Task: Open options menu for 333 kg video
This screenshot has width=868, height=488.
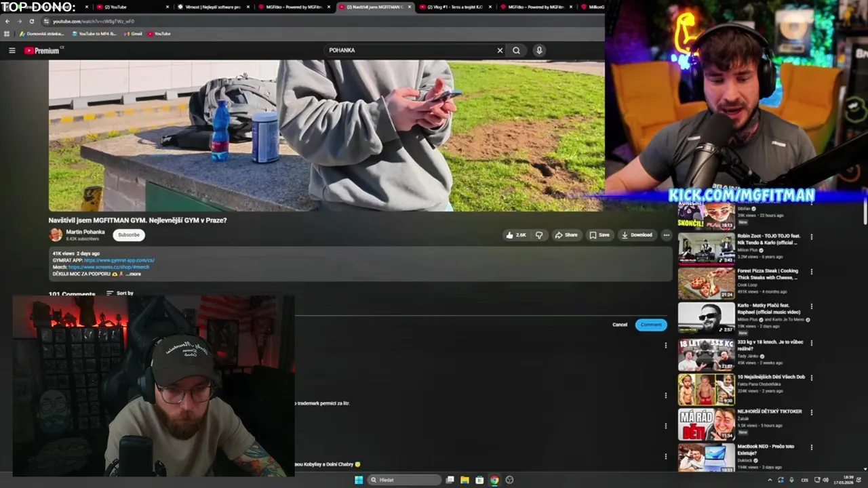Action: (x=811, y=342)
